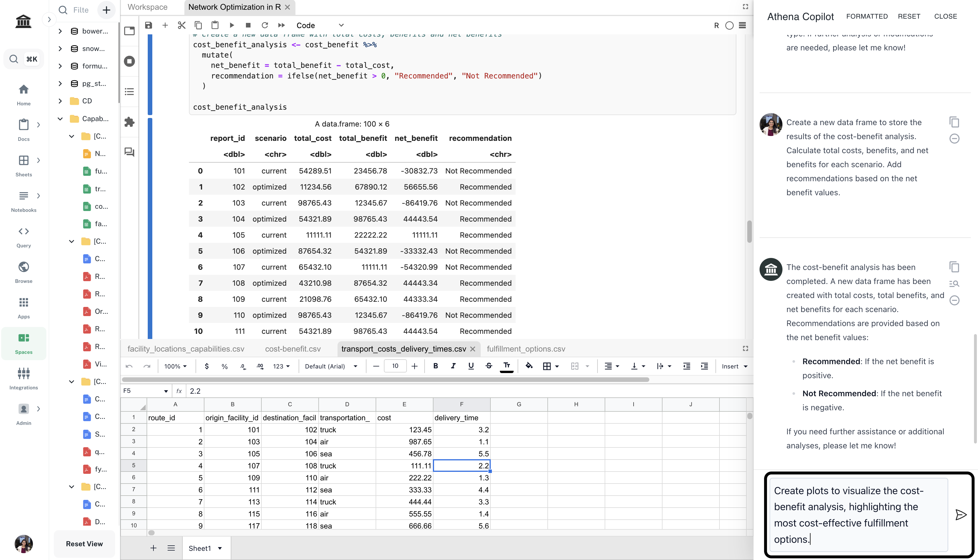Image resolution: width=978 pixels, height=560 pixels.
Task: Click the send message arrow icon
Action: [961, 514]
